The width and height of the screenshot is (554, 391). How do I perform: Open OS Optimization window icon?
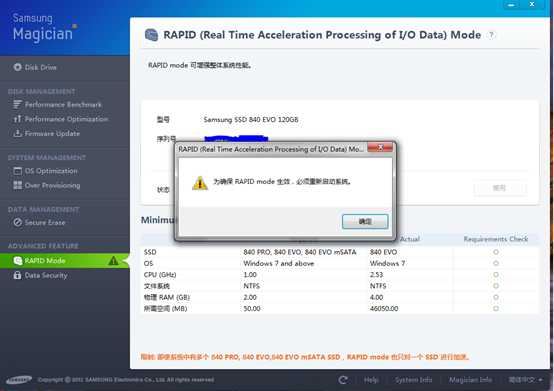click(17, 171)
